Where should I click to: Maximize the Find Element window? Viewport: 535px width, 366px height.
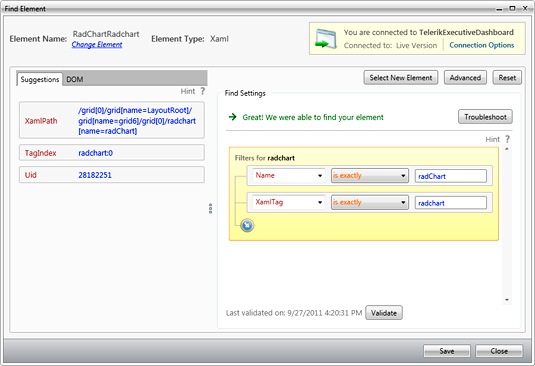(512, 8)
